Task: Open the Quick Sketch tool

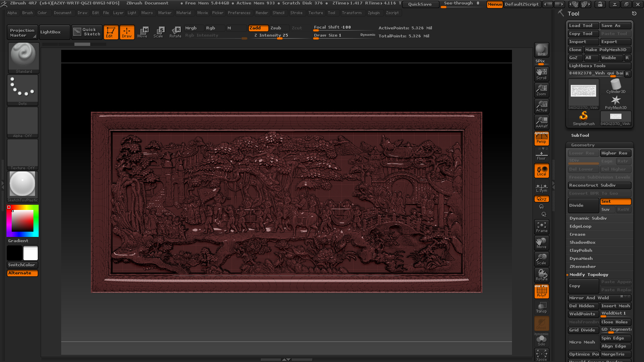Action: 87,32
